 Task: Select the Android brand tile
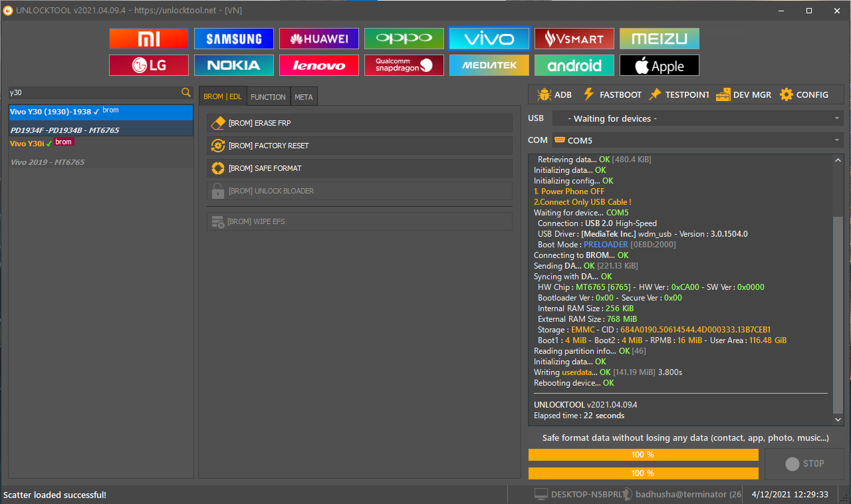pos(574,65)
